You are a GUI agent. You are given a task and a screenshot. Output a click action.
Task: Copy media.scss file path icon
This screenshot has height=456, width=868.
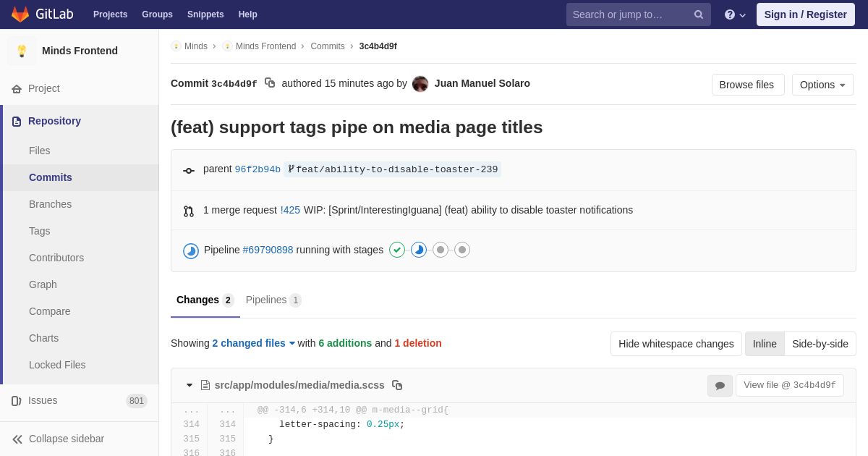click(x=397, y=385)
